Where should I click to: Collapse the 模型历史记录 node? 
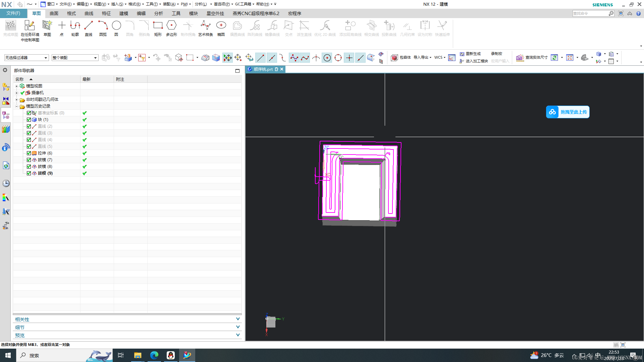pyautogui.click(x=16, y=106)
